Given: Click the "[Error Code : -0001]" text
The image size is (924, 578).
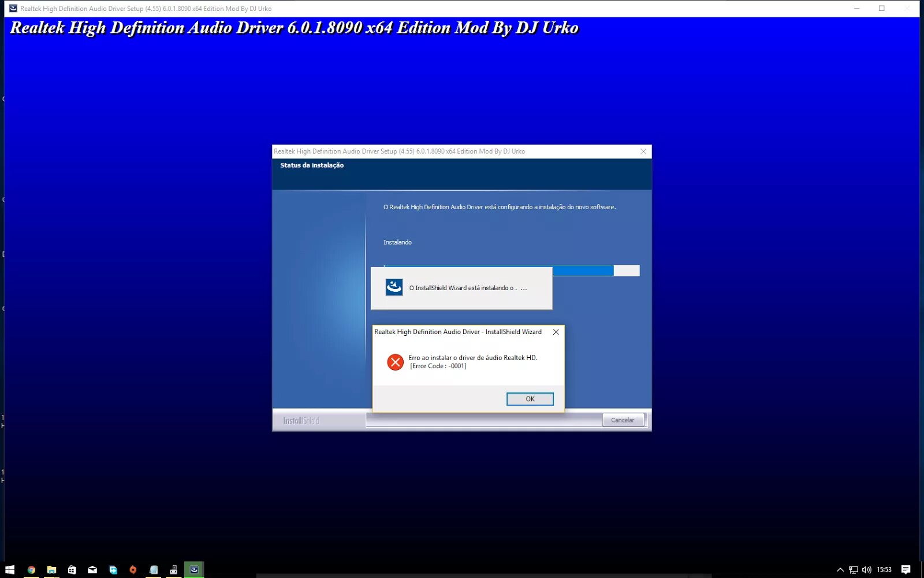Looking at the screenshot, I should [438, 366].
